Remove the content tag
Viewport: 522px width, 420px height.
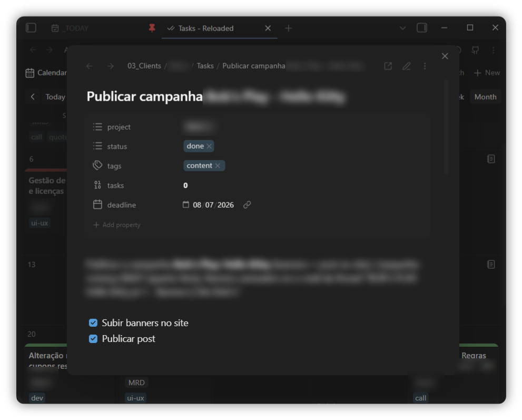218,165
